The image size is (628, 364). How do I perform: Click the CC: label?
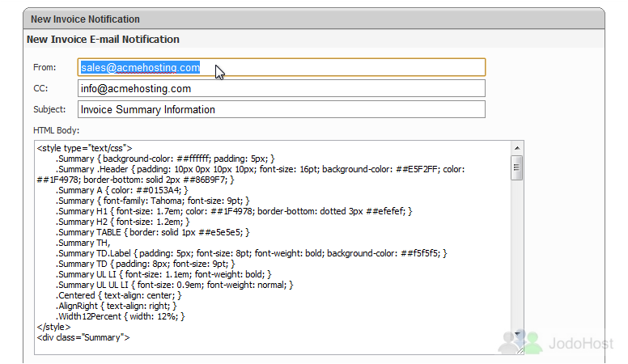(40, 88)
